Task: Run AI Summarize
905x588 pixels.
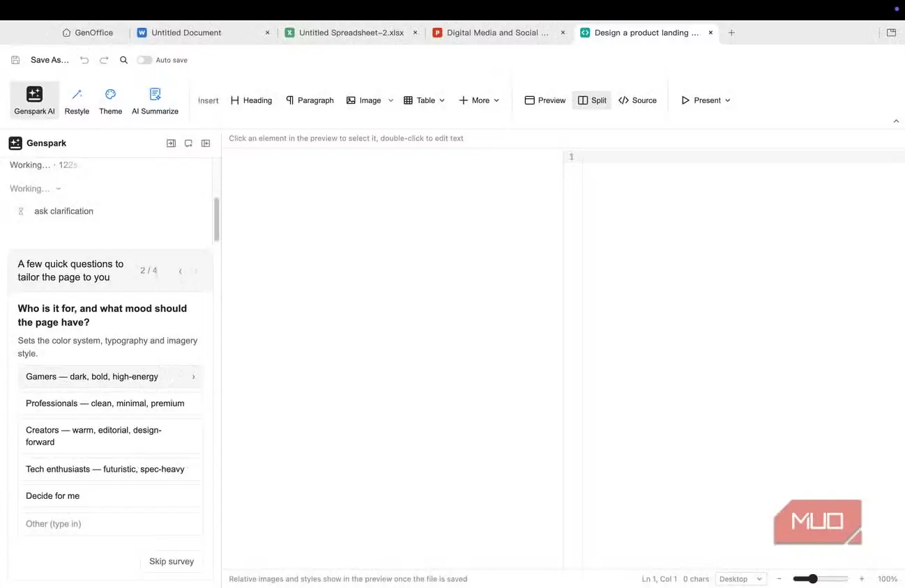Action: point(155,100)
